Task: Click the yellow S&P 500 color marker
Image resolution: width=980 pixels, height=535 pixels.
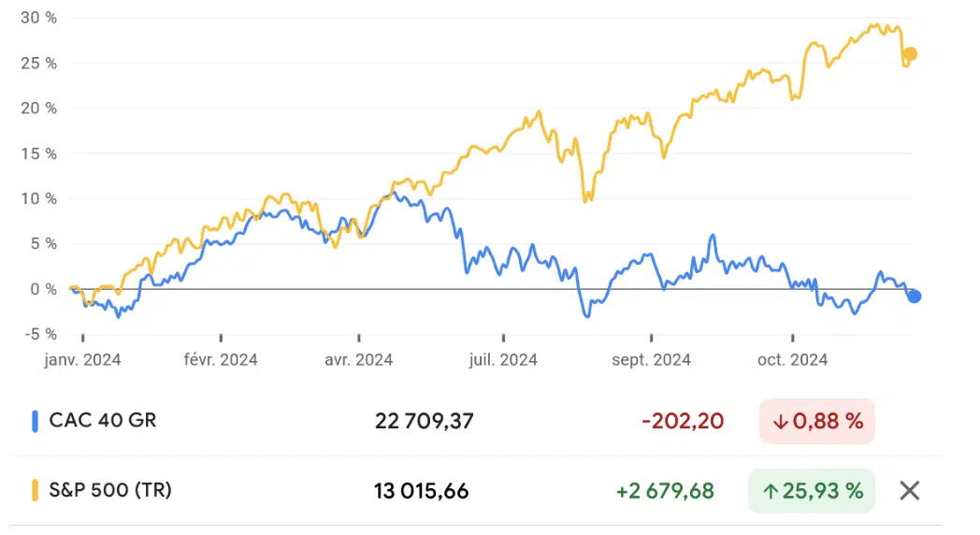Action: 35,490
